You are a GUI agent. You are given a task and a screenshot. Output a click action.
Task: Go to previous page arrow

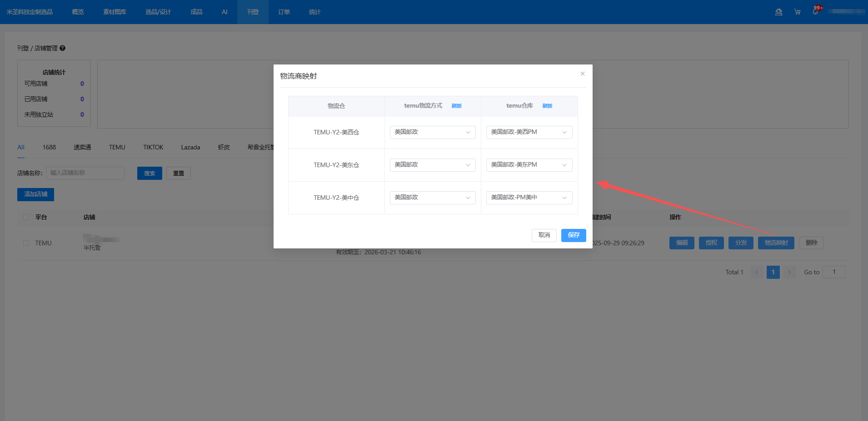pos(757,272)
